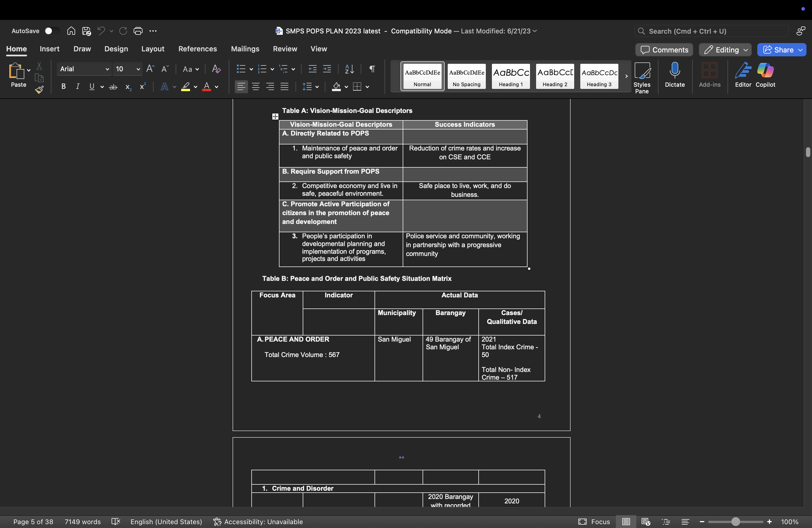Open Editing mode dropdown
Screen dimensions: 812x528
click(x=725, y=50)
